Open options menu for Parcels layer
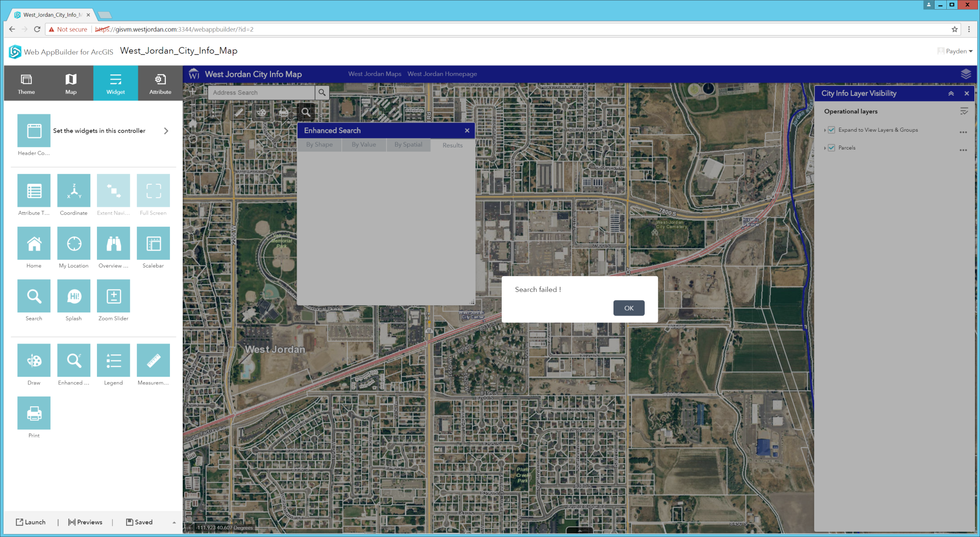The image size is (980, 537). click(963, 150)
